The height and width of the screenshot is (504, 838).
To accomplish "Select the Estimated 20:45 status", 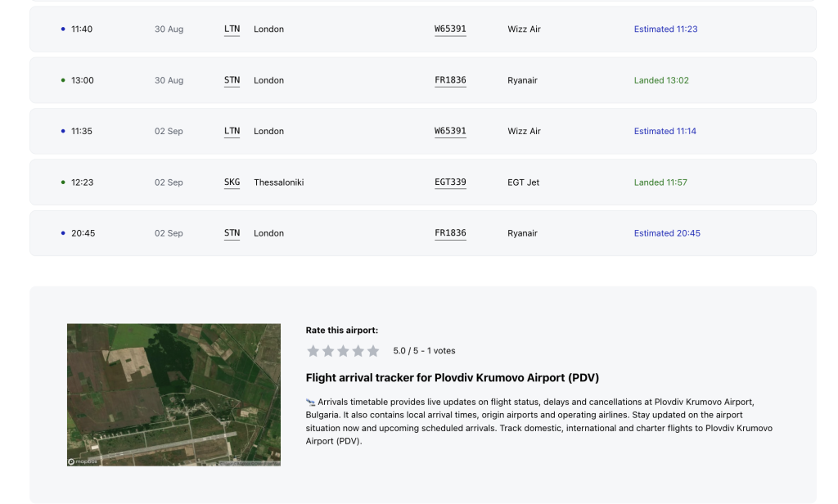I will click(x=667, y=233).
